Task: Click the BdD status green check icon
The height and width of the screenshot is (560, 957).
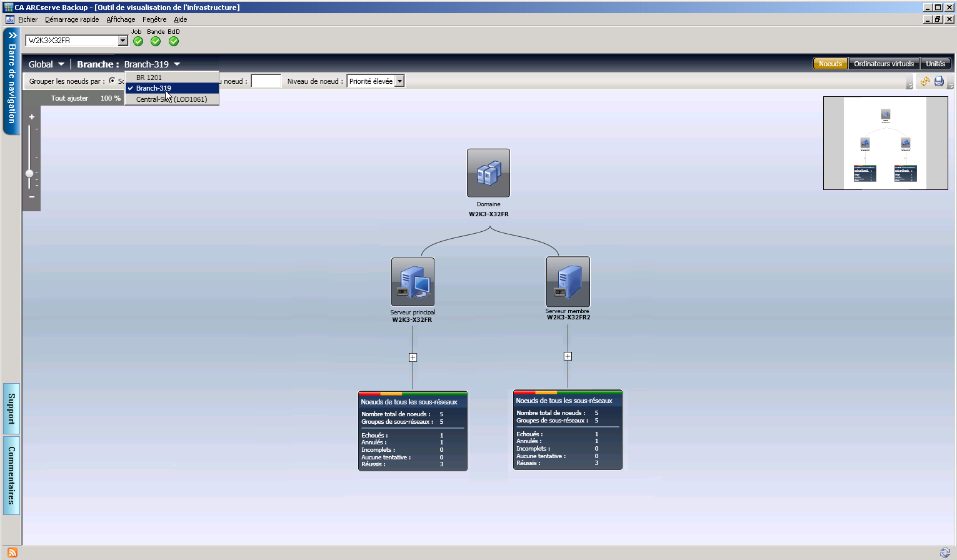Action: click(174, 41)
